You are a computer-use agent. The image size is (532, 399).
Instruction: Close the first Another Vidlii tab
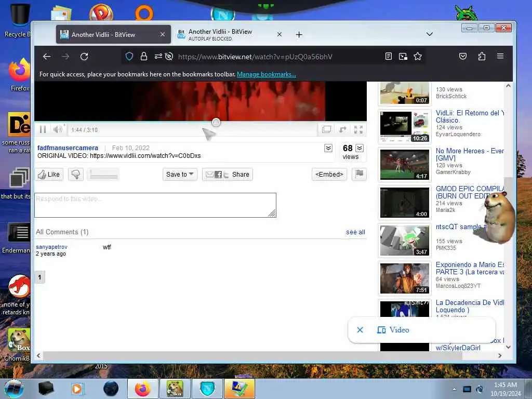(x=163, y=34)
